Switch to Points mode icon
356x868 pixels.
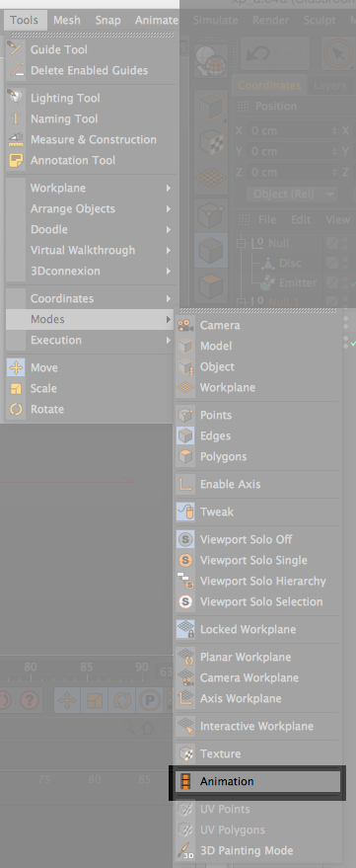click(185, 415)
